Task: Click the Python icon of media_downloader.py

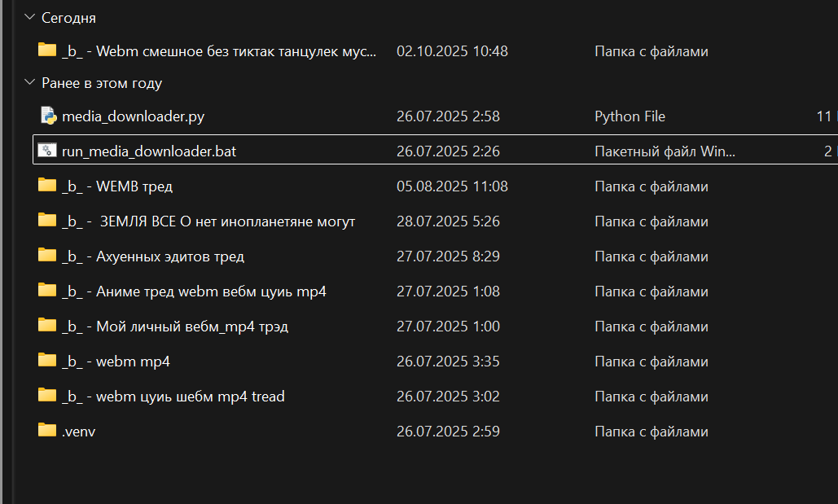Action: [47, 116]
